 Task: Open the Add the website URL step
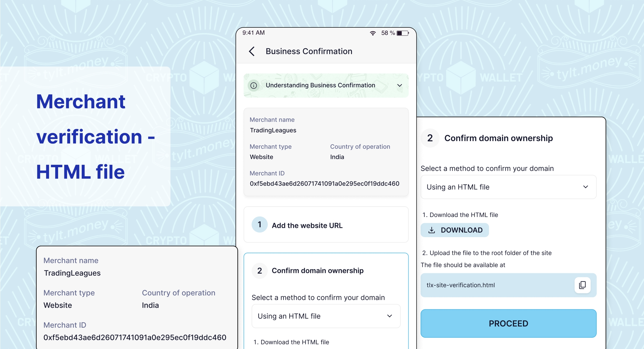pyautogui.click(x=307, y=225)
